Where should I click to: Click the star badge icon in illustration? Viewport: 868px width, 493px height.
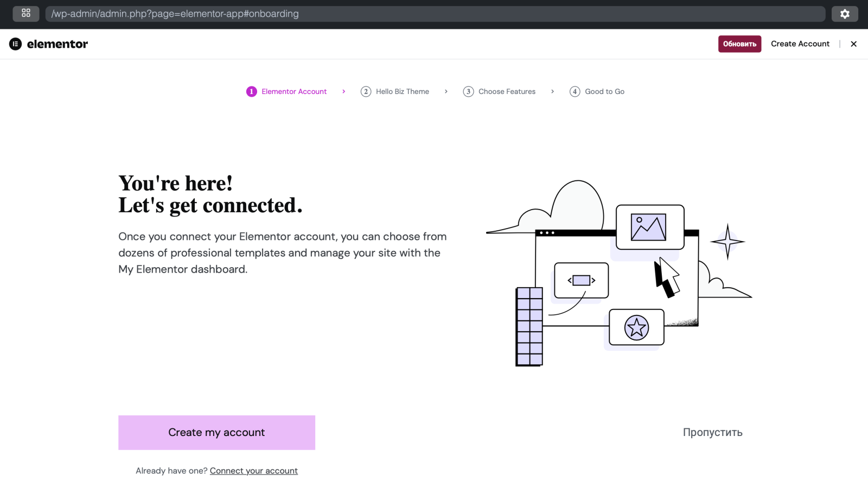tap(636, 328)
